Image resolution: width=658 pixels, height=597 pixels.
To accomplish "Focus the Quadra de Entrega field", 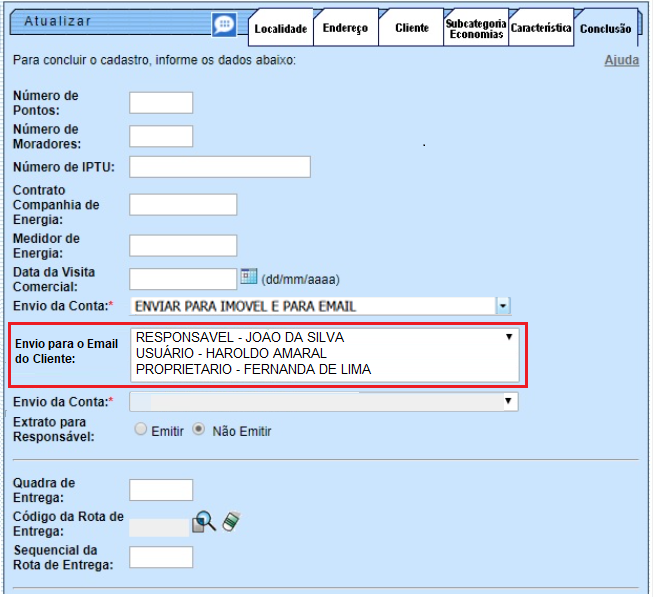I will pos(161,489).
